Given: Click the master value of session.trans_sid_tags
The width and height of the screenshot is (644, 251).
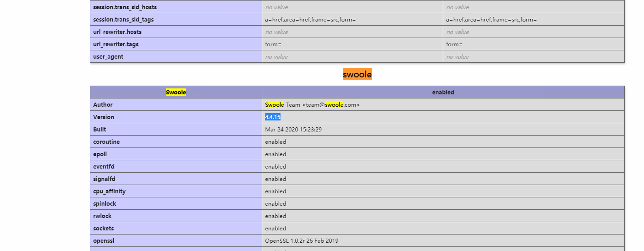Looking at the screenshot, I should [x=491, y=19].
